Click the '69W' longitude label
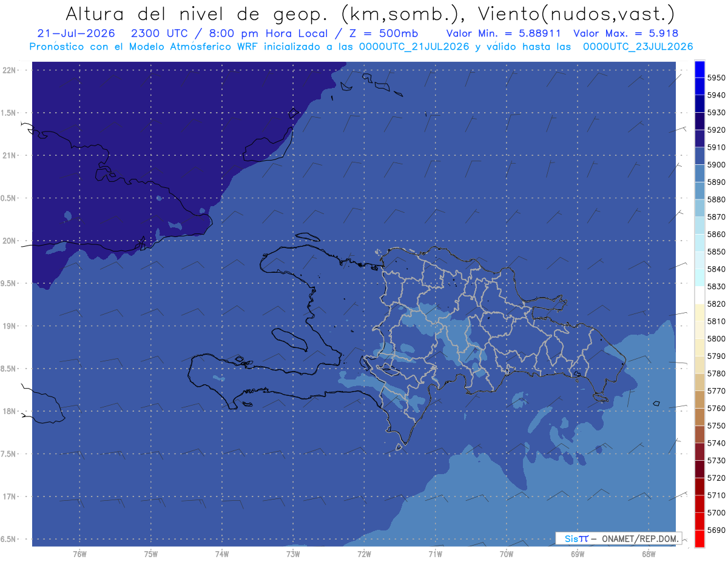 [577, 554]
